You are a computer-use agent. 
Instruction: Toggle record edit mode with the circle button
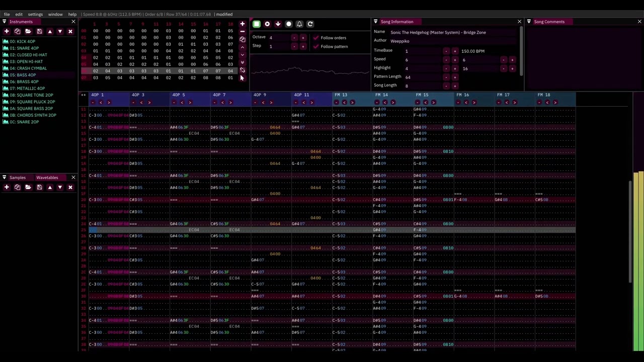coord(289,24)
